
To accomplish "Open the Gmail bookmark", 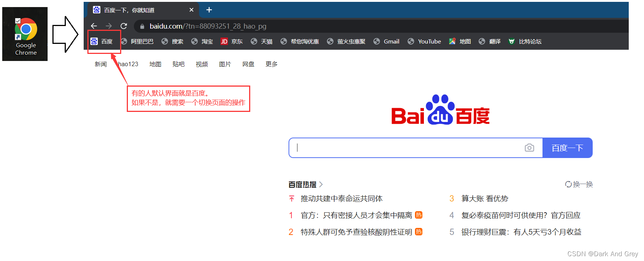I will point(386,41).
